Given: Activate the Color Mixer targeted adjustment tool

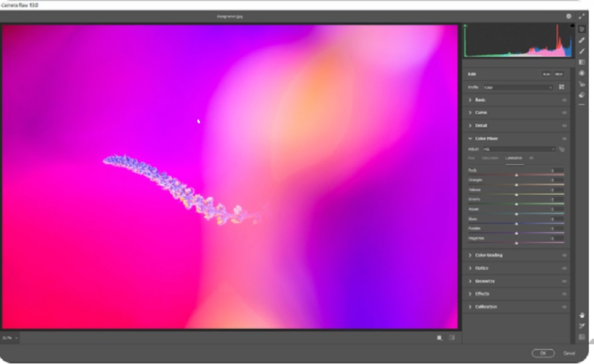Looking at the screenshot, I should point(562,150).
